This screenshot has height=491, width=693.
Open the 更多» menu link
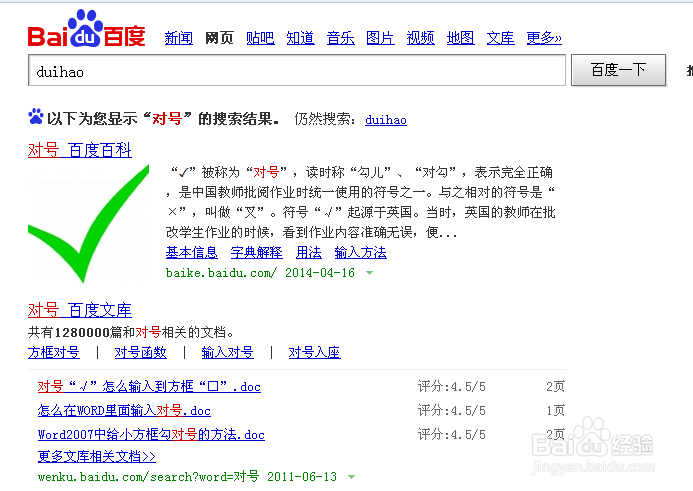point(544,38)
